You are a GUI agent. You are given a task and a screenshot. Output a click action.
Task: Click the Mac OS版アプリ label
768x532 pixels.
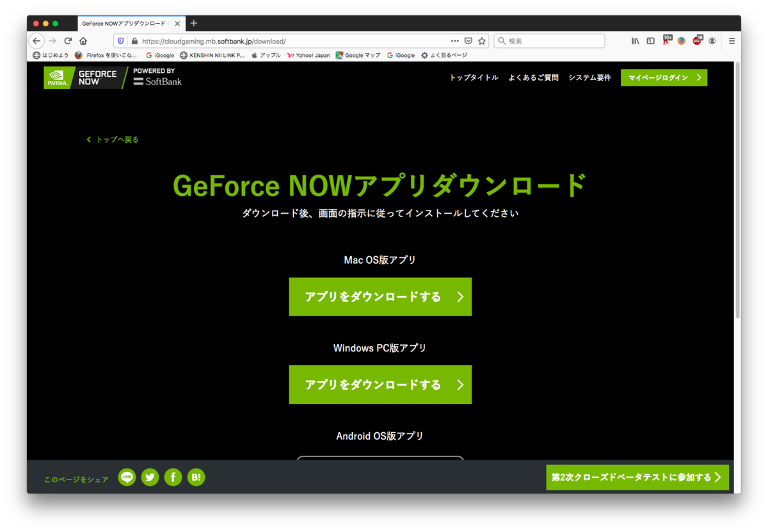coord(380,260)
